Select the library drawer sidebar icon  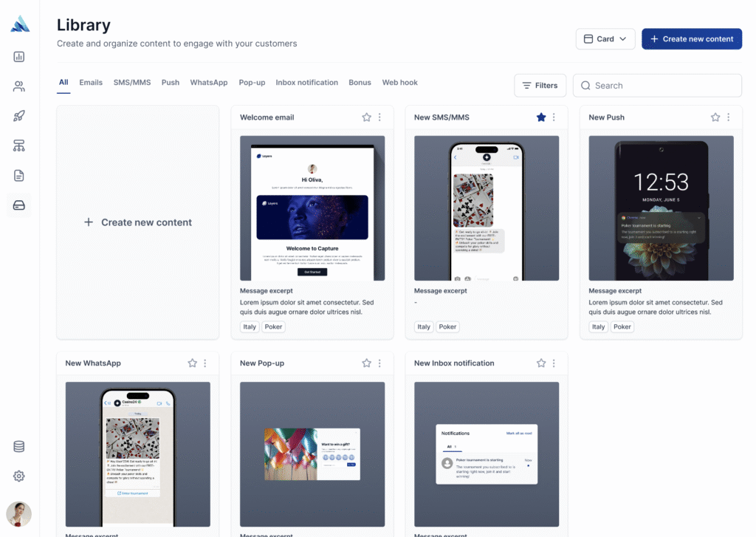click(x=18, y=205)
